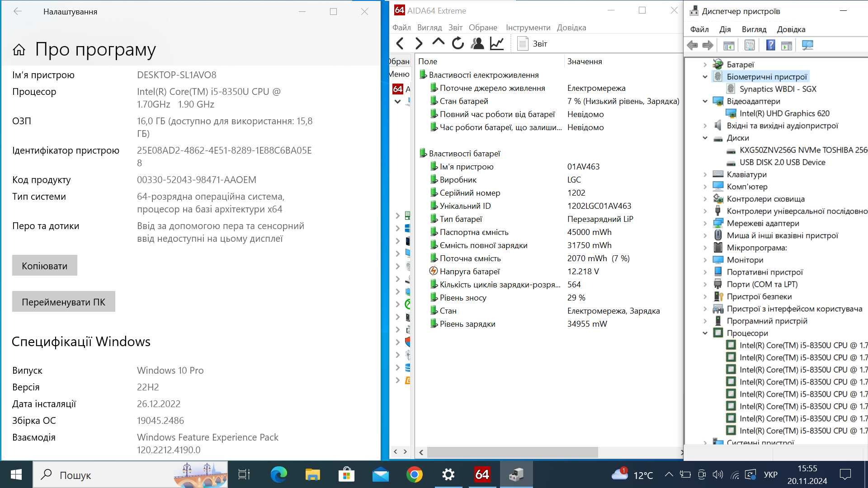868x488 pixels.
Task: Open AIDA64 user/manage report icon
Action: 477,43
